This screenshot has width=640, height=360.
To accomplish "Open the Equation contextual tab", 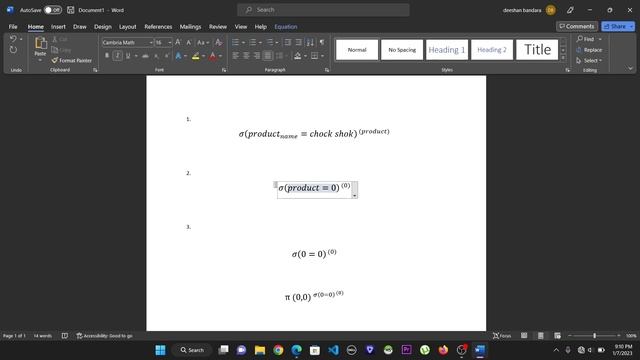I will tap(286, 27).
